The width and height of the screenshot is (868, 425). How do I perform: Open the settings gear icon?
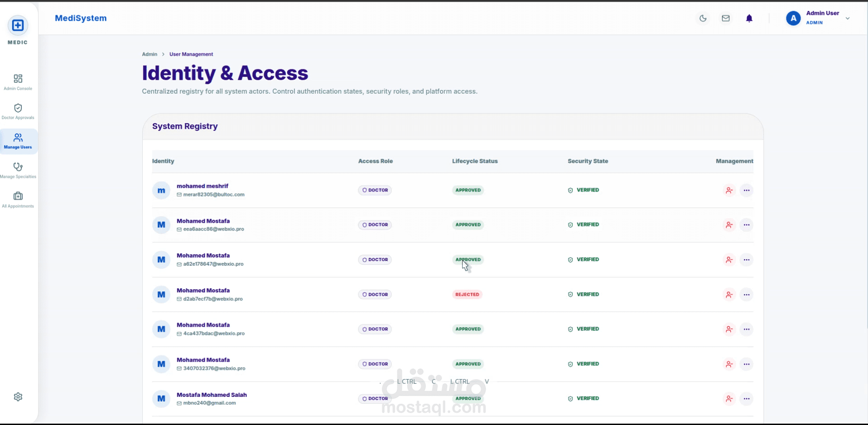(18, 397)
